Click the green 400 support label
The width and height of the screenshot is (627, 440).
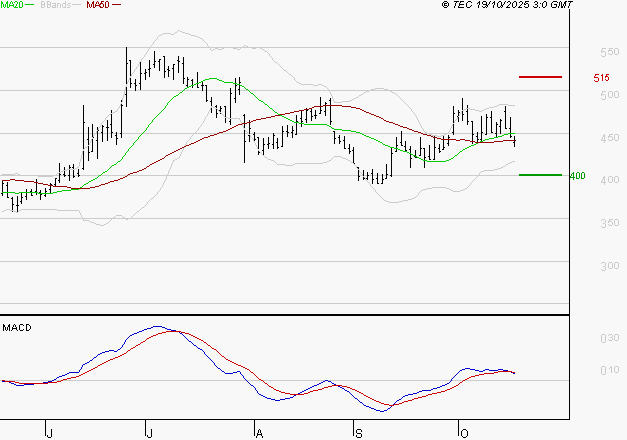click(577, 176)
